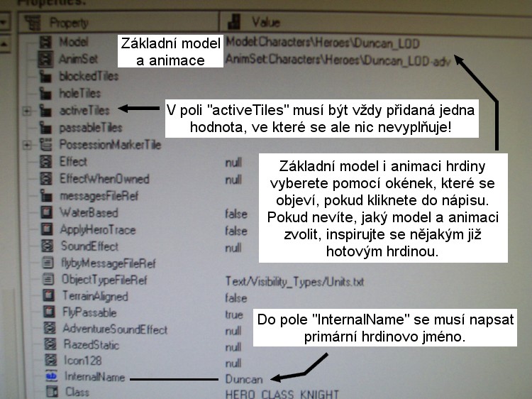532x399 pixels.
Task: Click the Value column header icon
Action: (x=234, y=22)
